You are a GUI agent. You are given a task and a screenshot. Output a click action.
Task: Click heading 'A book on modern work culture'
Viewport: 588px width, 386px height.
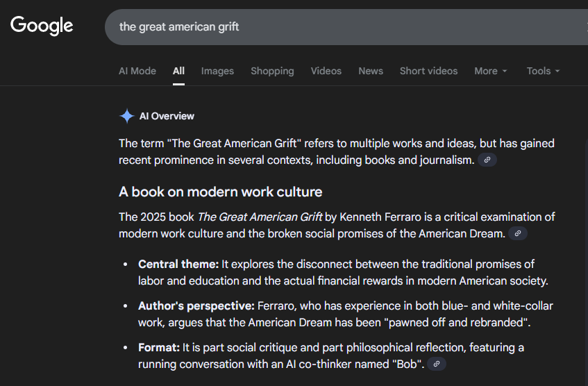coord(221,192)
